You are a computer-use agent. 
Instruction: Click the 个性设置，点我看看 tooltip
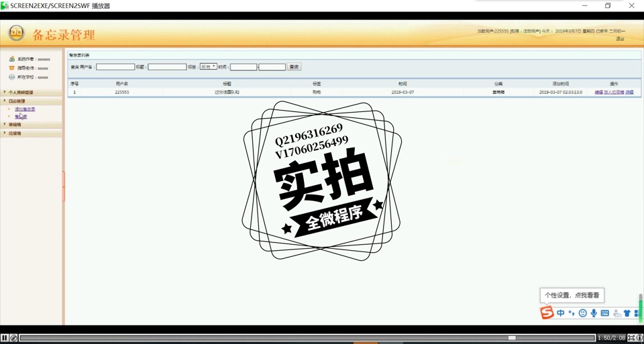point(572,295)
